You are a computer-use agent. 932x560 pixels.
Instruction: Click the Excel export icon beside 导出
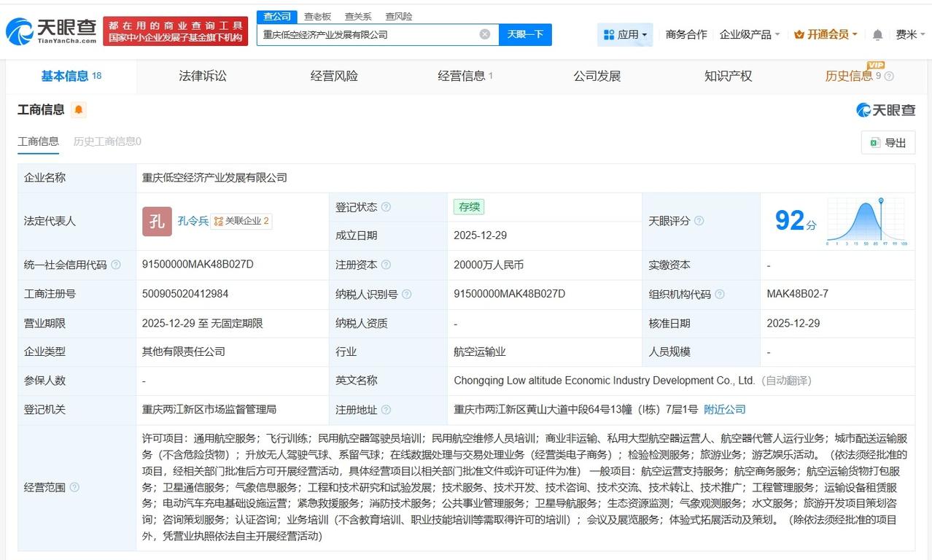coord(875,143)
